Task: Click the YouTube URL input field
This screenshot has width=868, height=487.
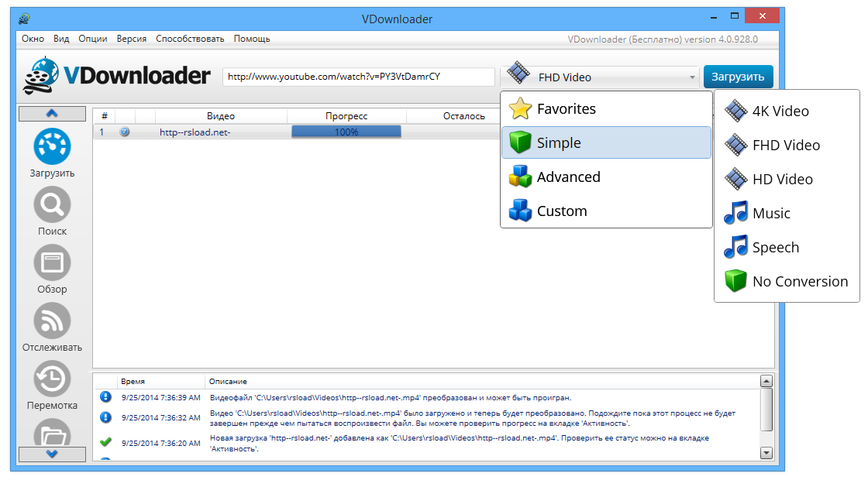Action: 359,77
